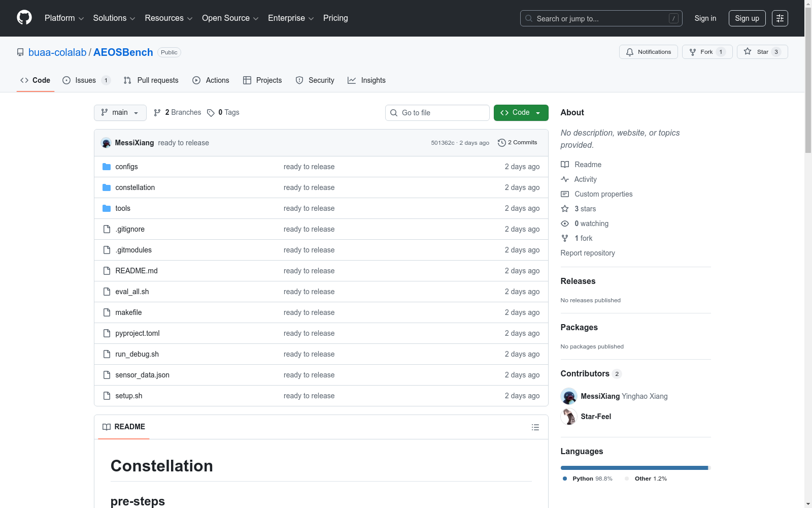Switch to the Pull requests tab

point(151,80)
